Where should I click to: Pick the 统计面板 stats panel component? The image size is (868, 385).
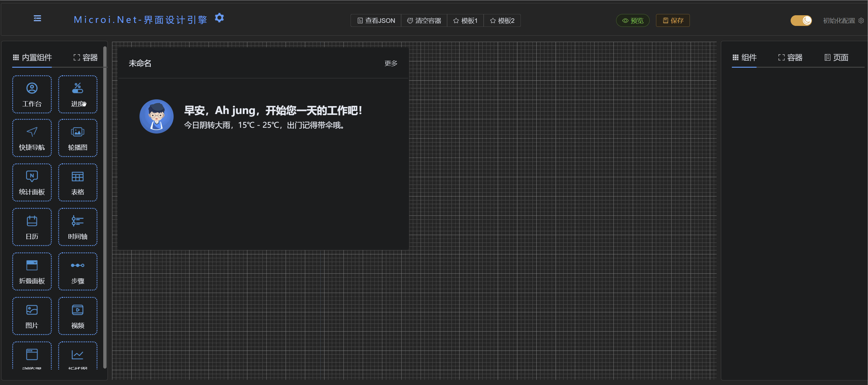(x=32, y=183)
